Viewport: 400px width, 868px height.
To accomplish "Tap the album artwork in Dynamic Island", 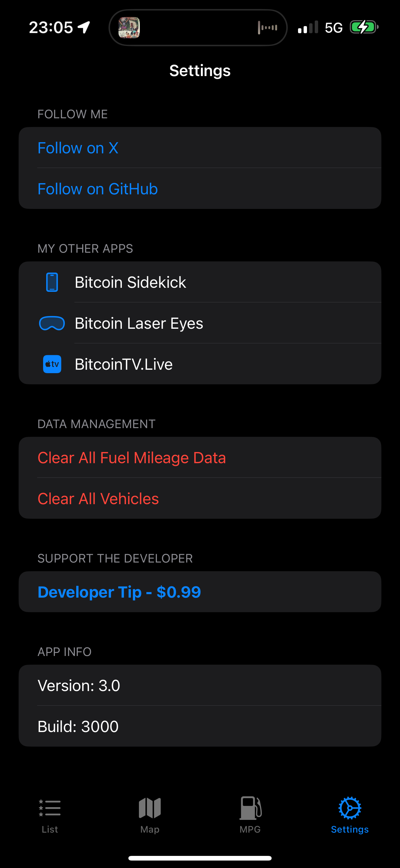I will 129,28.
